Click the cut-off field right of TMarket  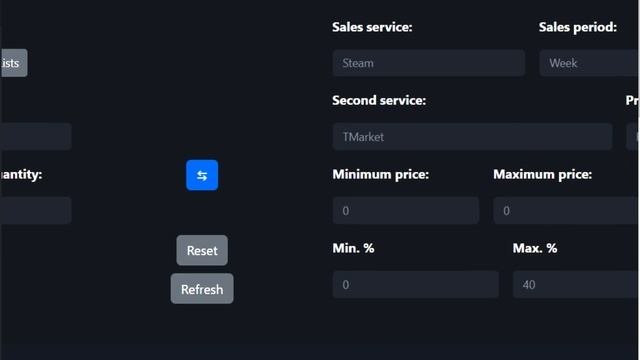tap(632, 137)
